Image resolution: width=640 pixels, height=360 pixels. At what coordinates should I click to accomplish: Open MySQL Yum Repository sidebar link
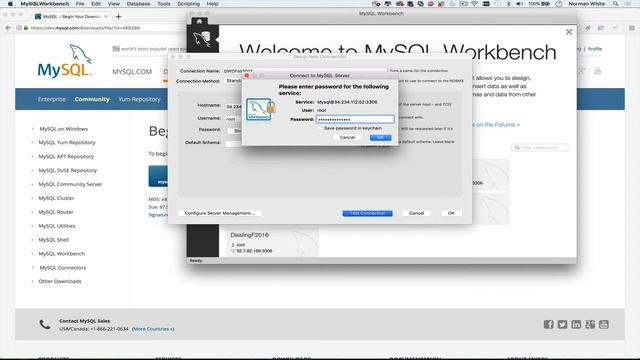67,142
